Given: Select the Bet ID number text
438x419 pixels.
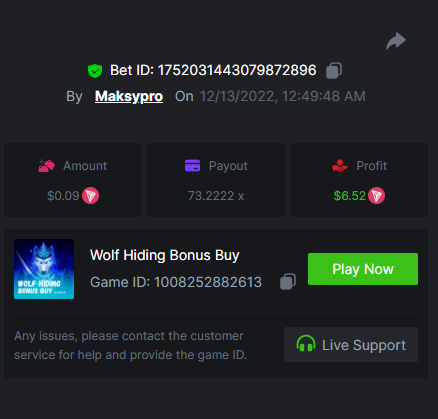Looking at the screenshot, I should (x=237, y=70).
